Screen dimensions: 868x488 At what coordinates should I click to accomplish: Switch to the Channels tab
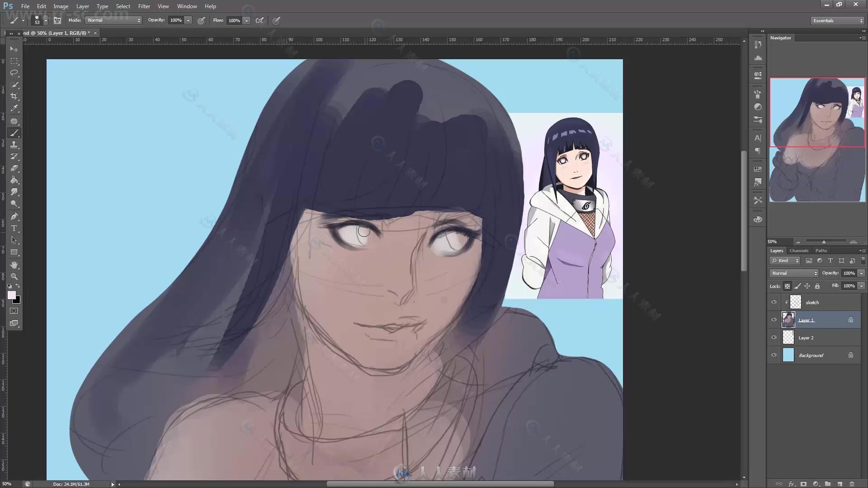[799, 251]
